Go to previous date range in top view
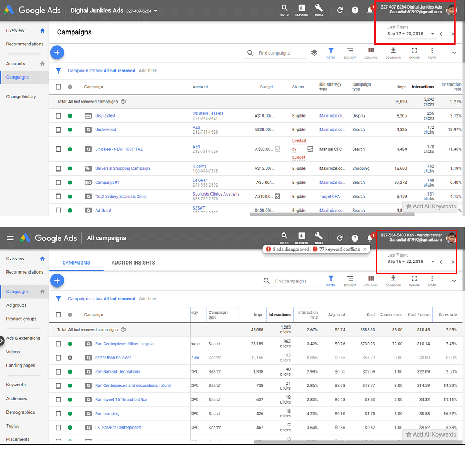Image resolution: width=476 pixels, height=450 pixels. (441, 34)
